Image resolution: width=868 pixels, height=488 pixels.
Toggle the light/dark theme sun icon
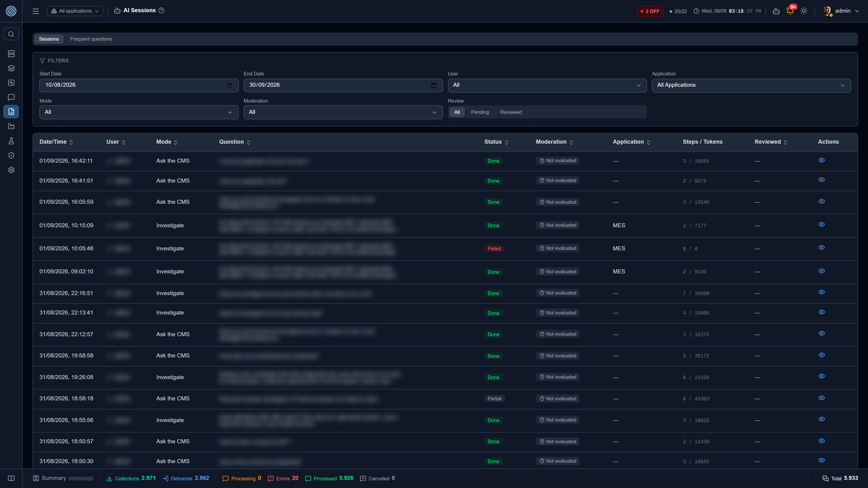click(804, 11)
